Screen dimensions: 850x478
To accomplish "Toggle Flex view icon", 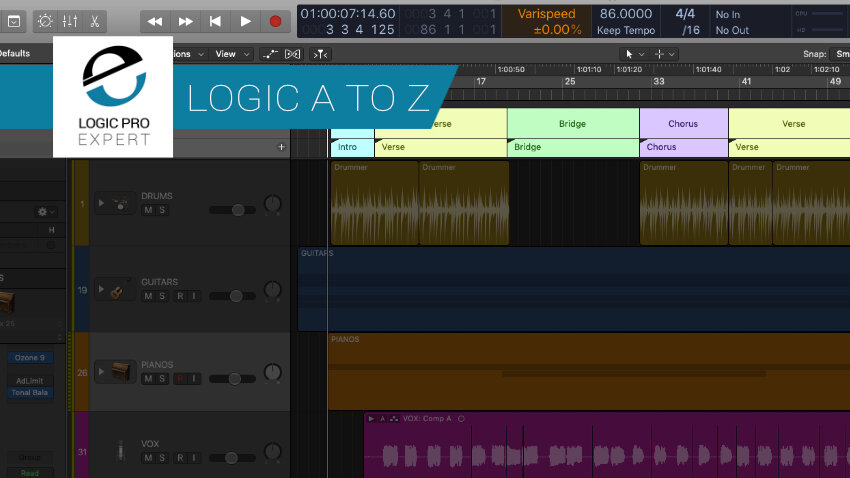I will coord(292,54).
